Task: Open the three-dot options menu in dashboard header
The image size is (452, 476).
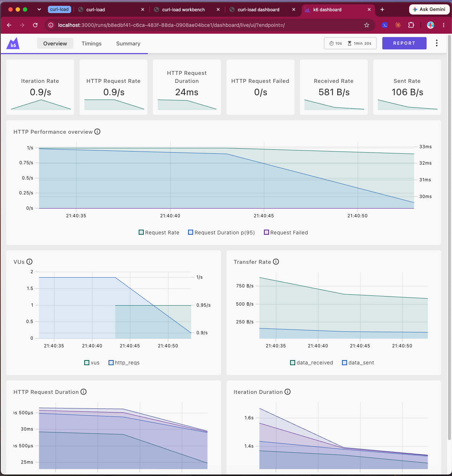Action: (437, 43)
